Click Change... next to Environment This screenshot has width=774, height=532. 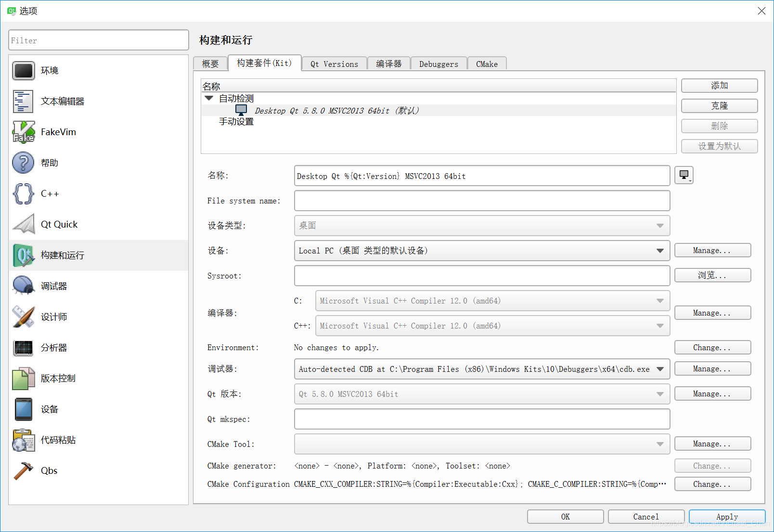[712, 347]
